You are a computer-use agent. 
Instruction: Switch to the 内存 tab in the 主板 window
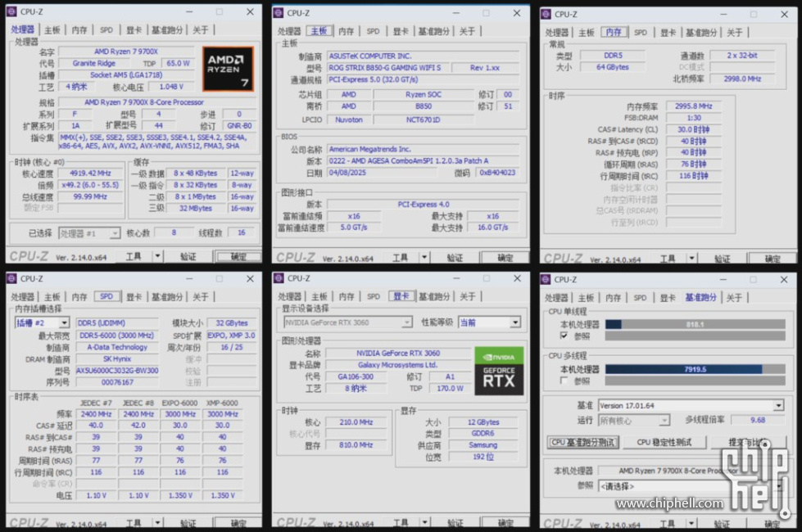346,31
